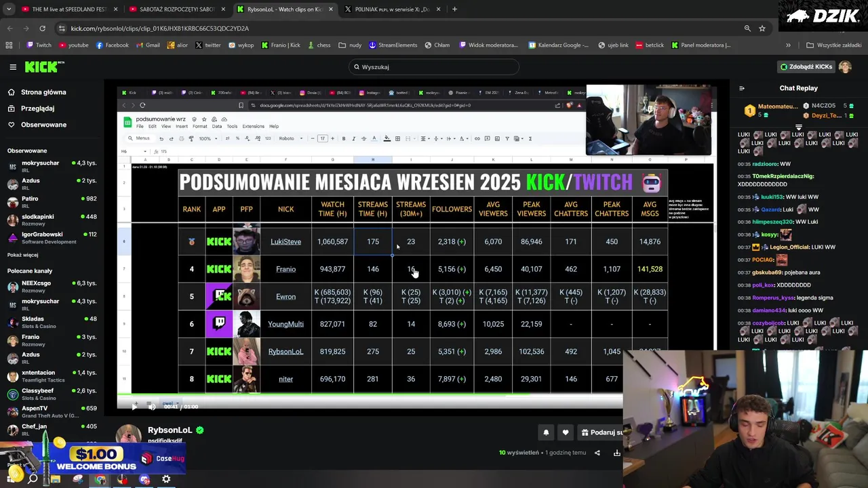Focus the Wyszukaj search field
This screenshot has height=488, width=868.
434,66
